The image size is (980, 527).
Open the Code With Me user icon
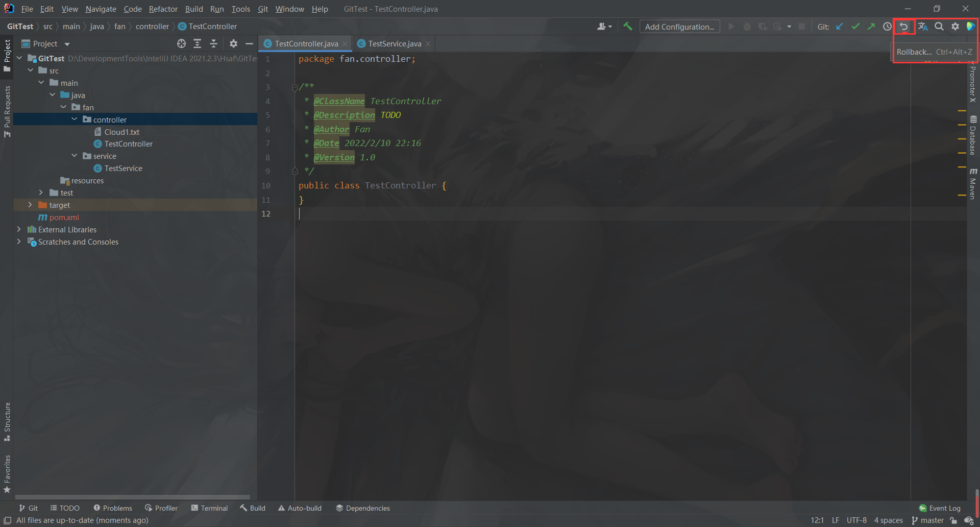(601, 27)
